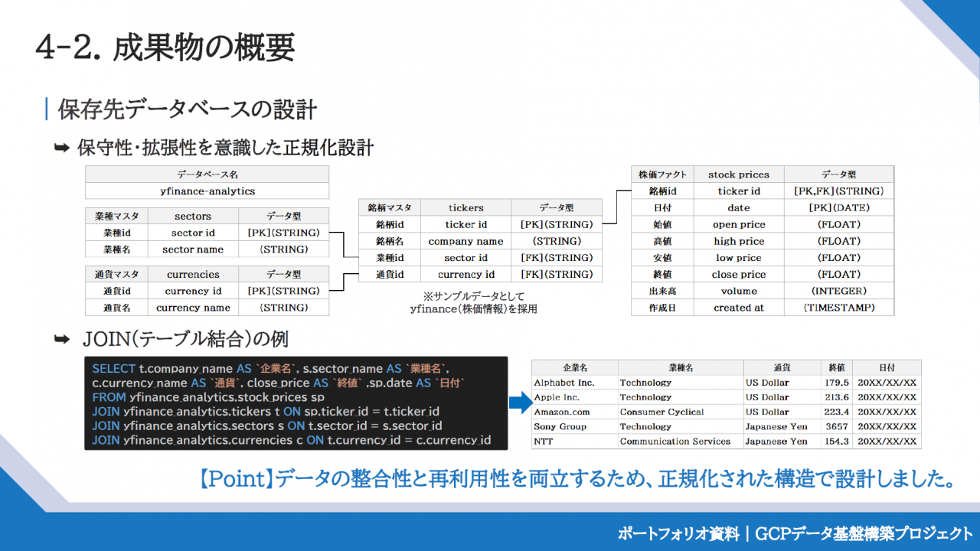
Task: Select the "業種マスタ" table header cell
Action: (117, 216)
